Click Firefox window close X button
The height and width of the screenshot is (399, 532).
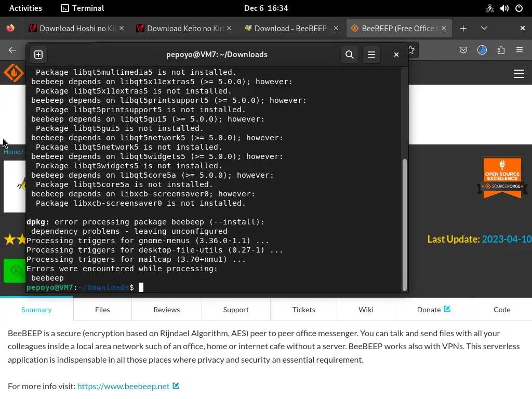coord(523,29)
